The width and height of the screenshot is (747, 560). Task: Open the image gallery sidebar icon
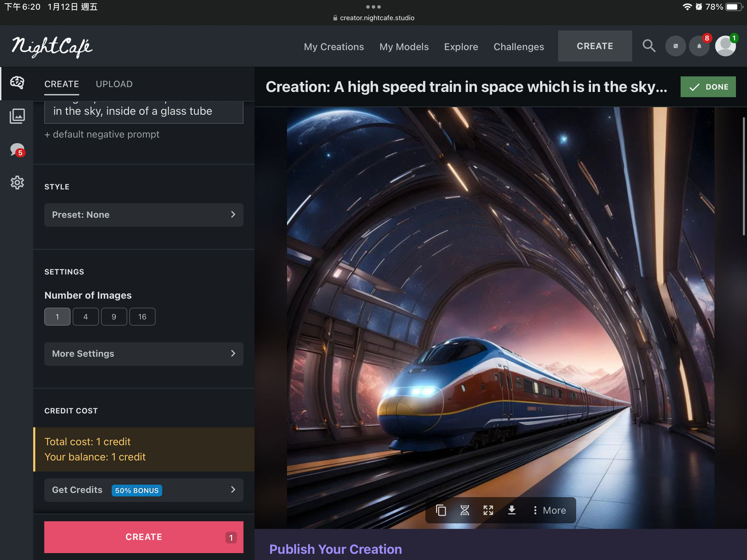tap(17, 116)
